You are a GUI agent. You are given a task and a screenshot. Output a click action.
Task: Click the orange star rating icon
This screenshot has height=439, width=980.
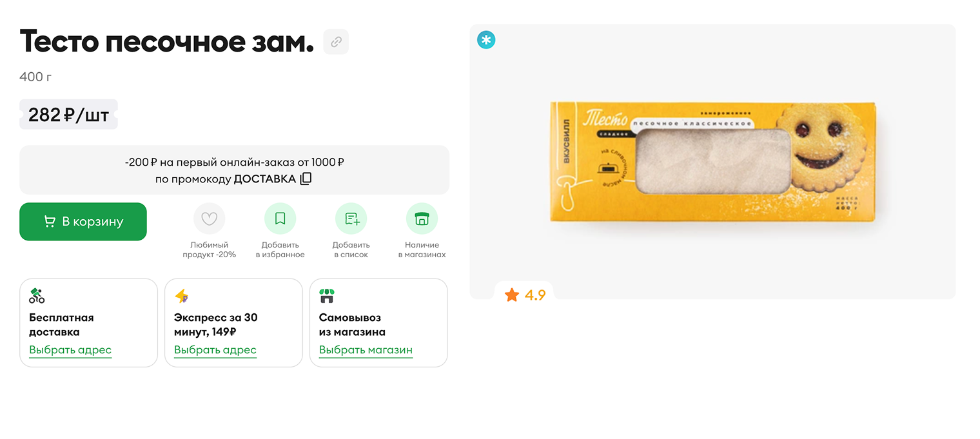(512, 295)
